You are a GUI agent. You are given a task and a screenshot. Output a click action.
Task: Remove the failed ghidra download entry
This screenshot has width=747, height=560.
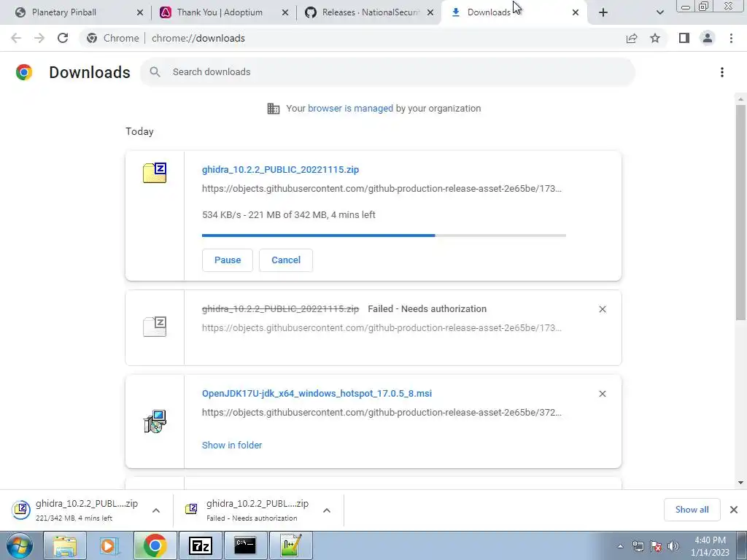(x=602, y=309)
